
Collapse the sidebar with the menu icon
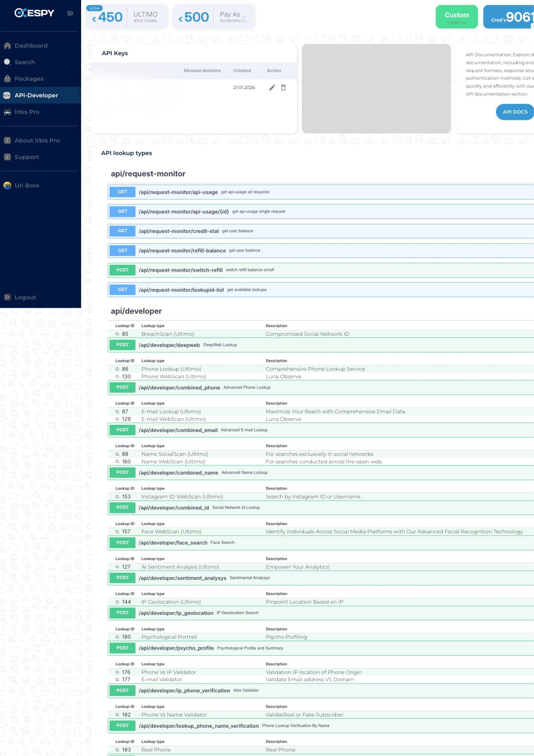pyautogui.click(x=70, y=13)
